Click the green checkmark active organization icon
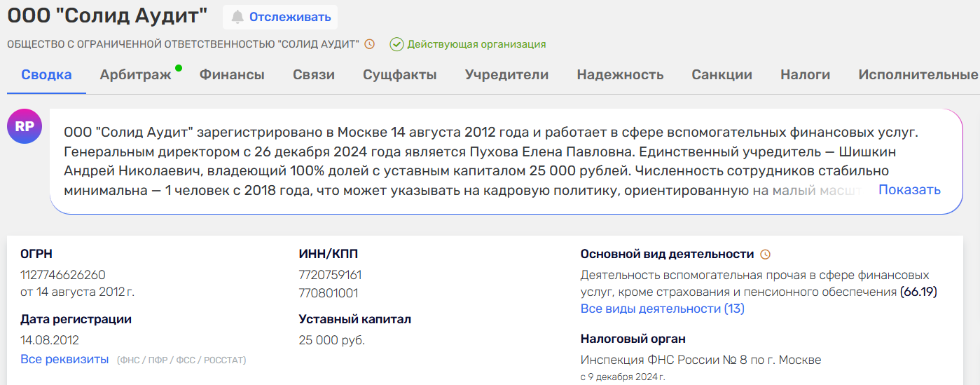Image resolution: width=980 pixels, height=385 pixels. point(396,44)
